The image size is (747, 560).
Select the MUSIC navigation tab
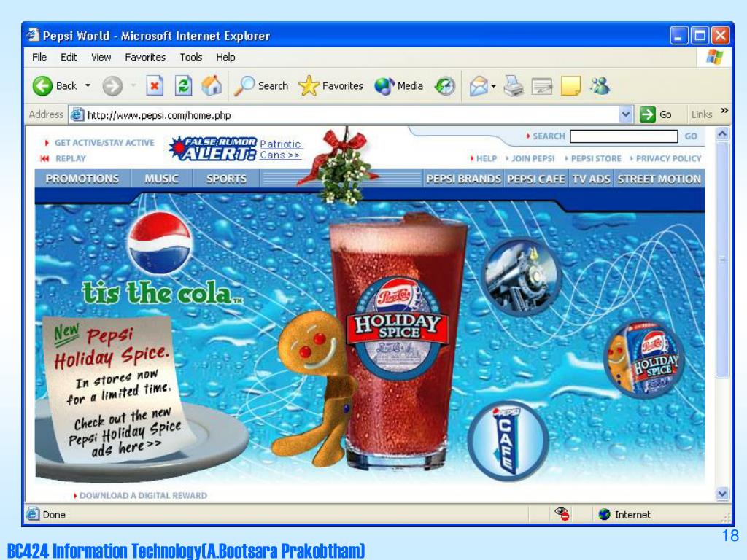[x=161, y=179]
